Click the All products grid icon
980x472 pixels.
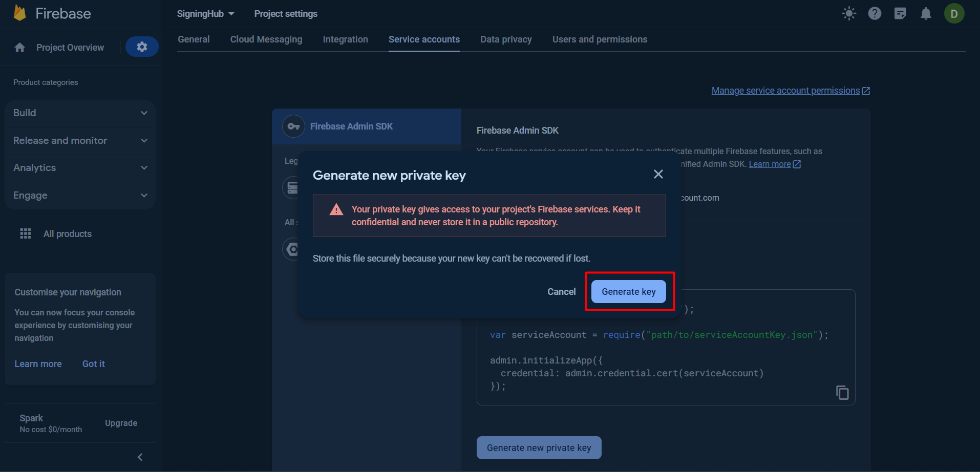coord(26,233)
